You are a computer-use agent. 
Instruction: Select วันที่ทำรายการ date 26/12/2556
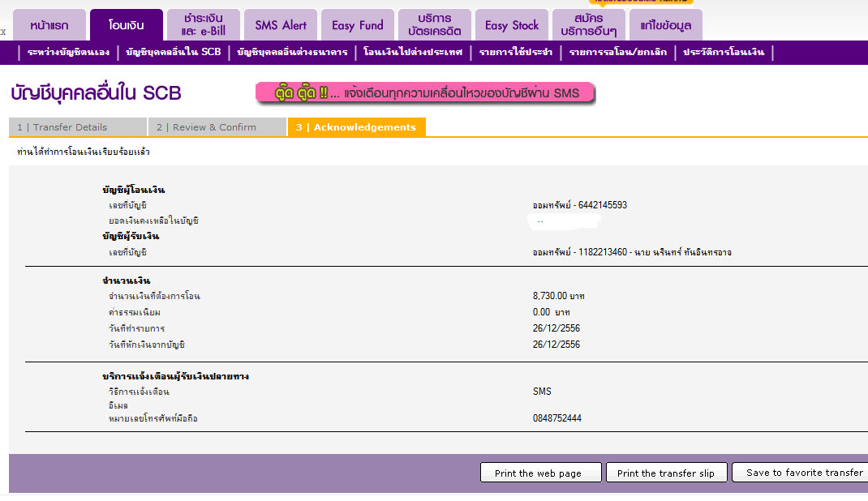(x=556, y=328)
